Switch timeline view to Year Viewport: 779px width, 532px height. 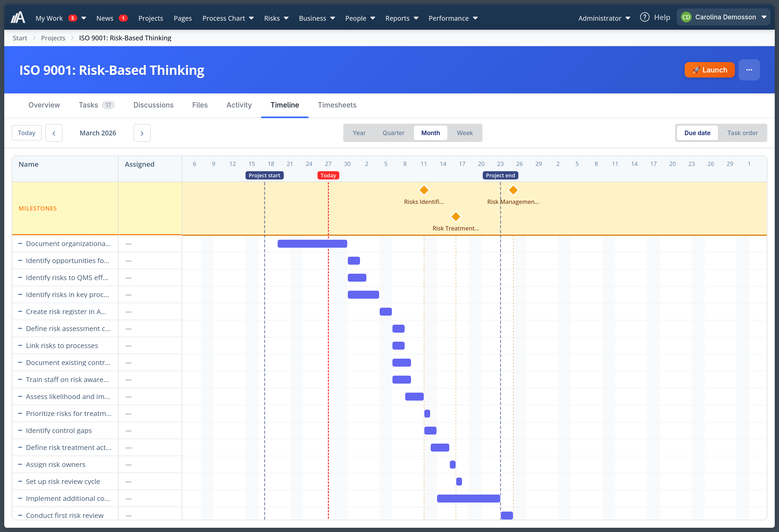(x=359, y=133)
